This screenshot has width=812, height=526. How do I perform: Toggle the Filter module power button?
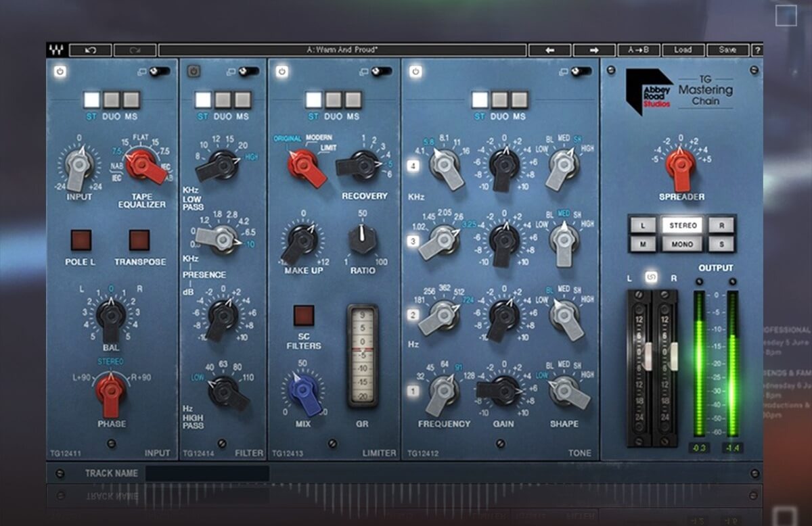(194, 71)
